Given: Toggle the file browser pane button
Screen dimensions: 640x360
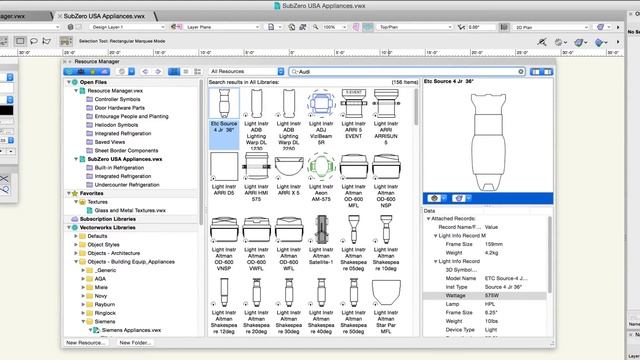Looking at the screenshot, I should tap(535, 71).
